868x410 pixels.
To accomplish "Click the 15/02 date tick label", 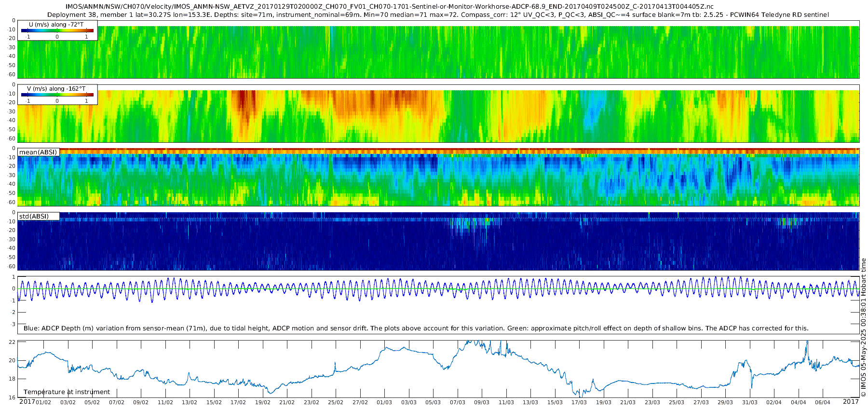I will tap(214, 402).
